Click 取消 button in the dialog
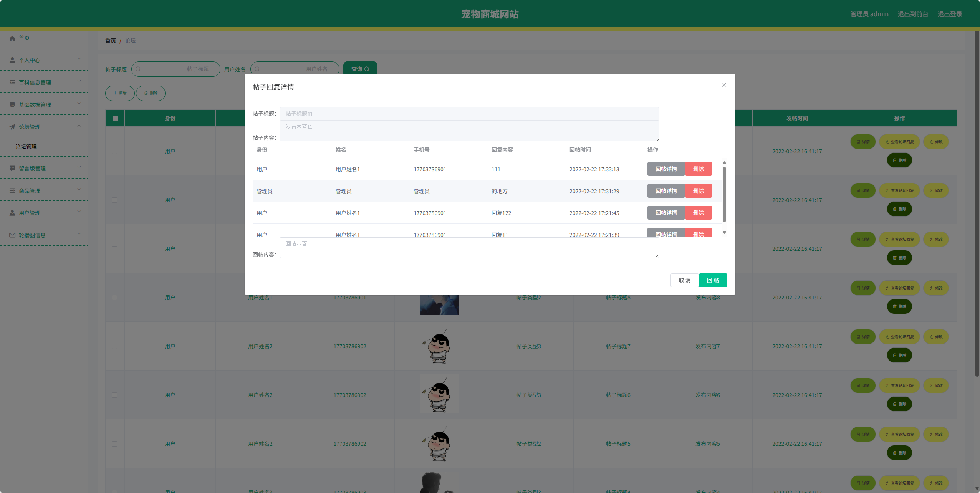Image resolution: width=980 pixels, height=493 pixels. pyautogui.click(x=684, y=280)
